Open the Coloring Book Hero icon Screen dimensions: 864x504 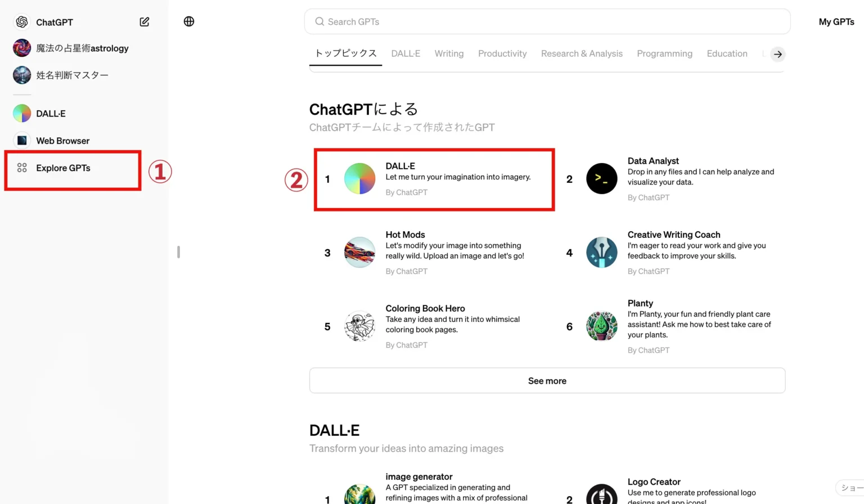(x=359, y=326)
